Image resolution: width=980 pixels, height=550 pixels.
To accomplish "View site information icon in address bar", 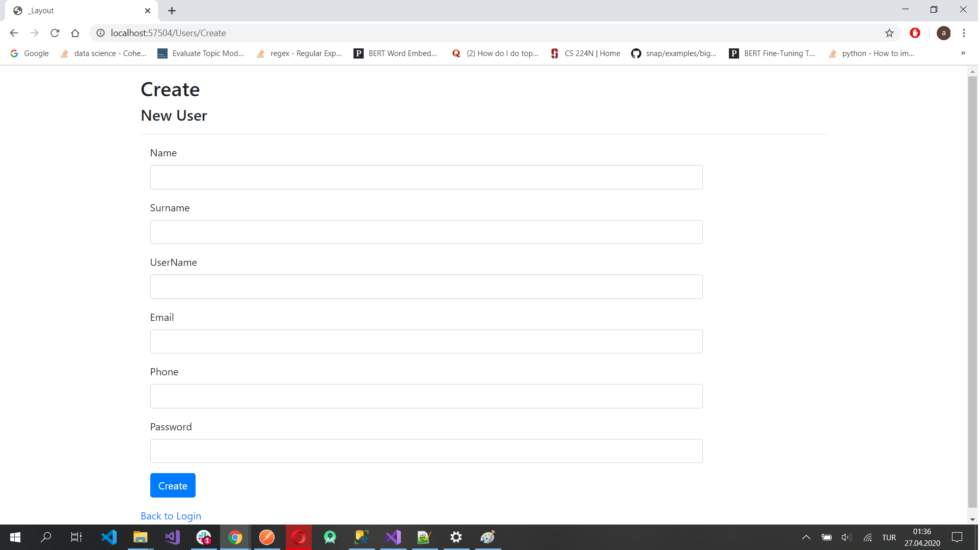I will tap(101, 33).
